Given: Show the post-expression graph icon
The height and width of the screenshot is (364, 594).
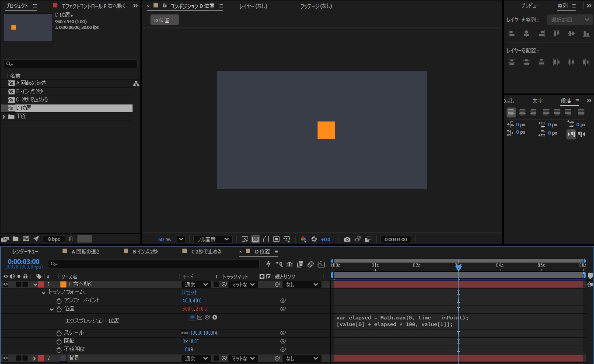Looking at the screenshot, I should [x=200, y=317].
